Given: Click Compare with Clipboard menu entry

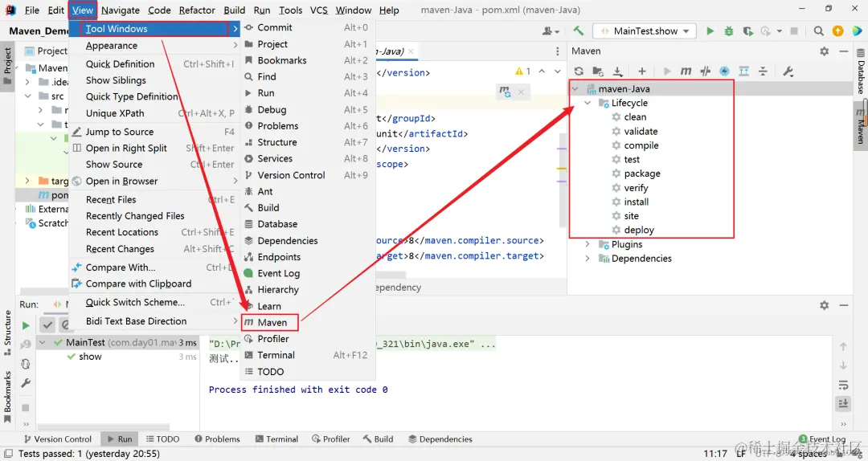Looking at the screenshot, I should click(155, 284).
